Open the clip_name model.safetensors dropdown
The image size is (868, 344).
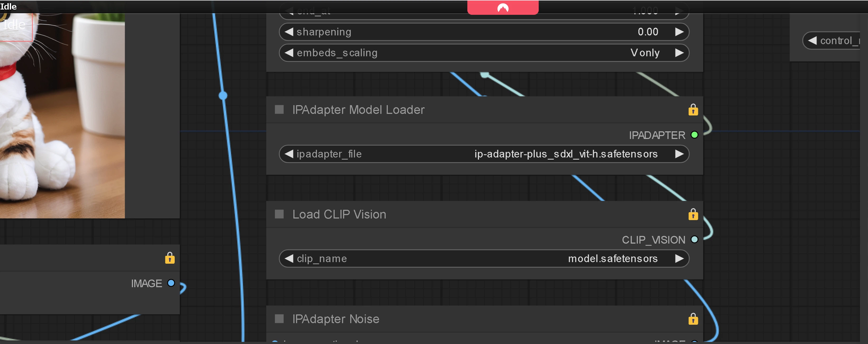click(x=484, y=258)
